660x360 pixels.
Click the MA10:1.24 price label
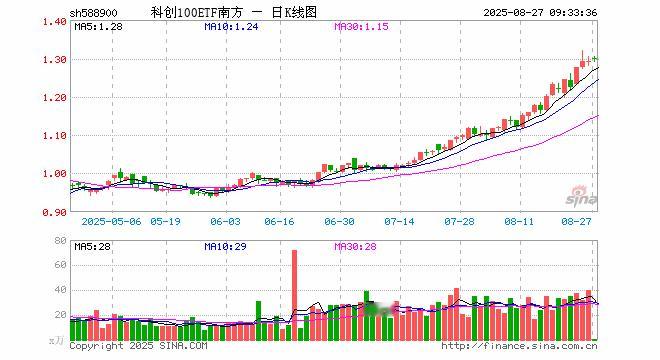231,27
